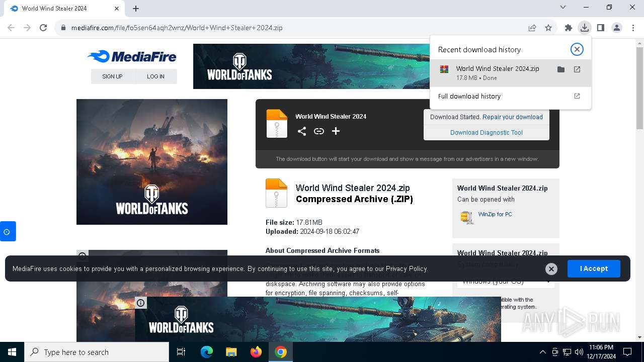Click Repair your download link

pyautogui.click(x=512, y=117)
